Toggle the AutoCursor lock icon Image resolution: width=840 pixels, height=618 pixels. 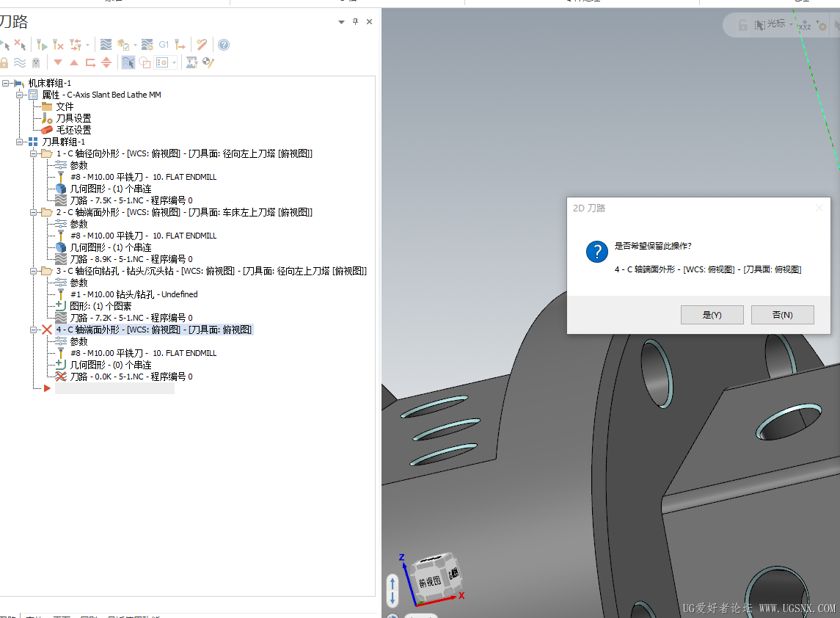pos(743,25)
